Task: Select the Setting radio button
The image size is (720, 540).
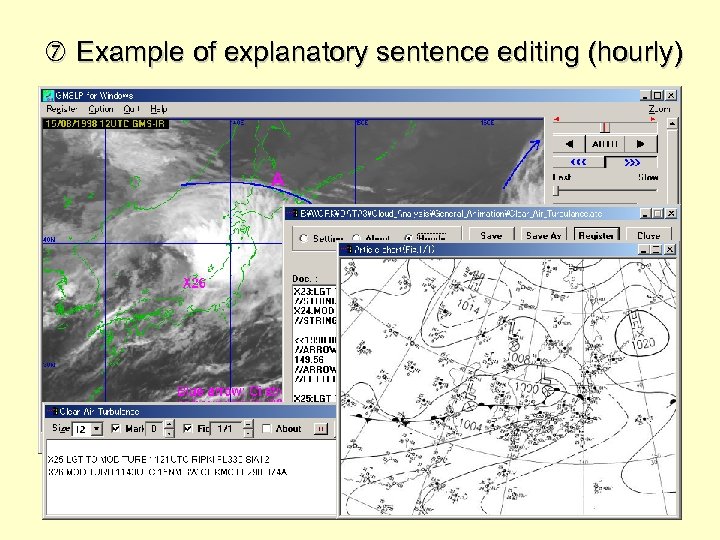Action: (304, 238)
